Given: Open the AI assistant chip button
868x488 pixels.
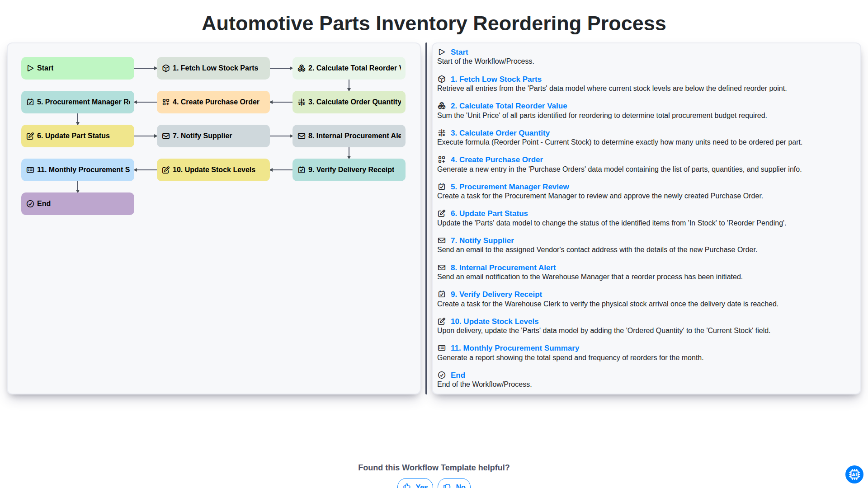Looking at the screenshot, I should point(854,474).
